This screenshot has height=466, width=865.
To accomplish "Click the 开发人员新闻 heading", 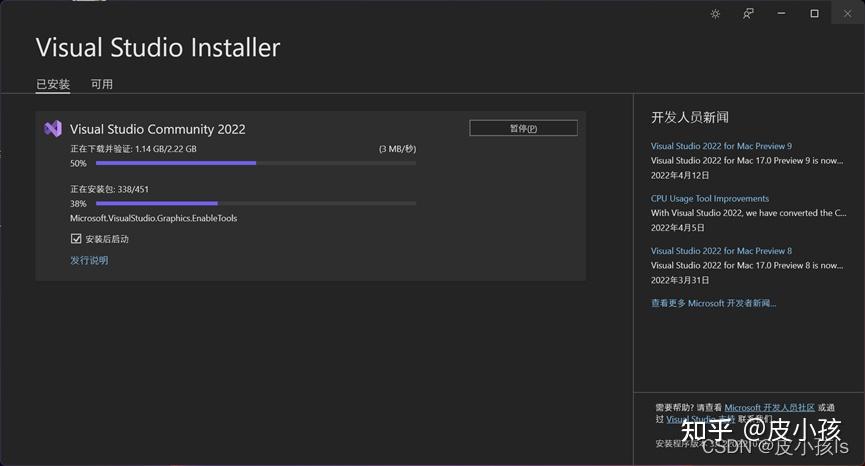I will (x=690, y=117).
